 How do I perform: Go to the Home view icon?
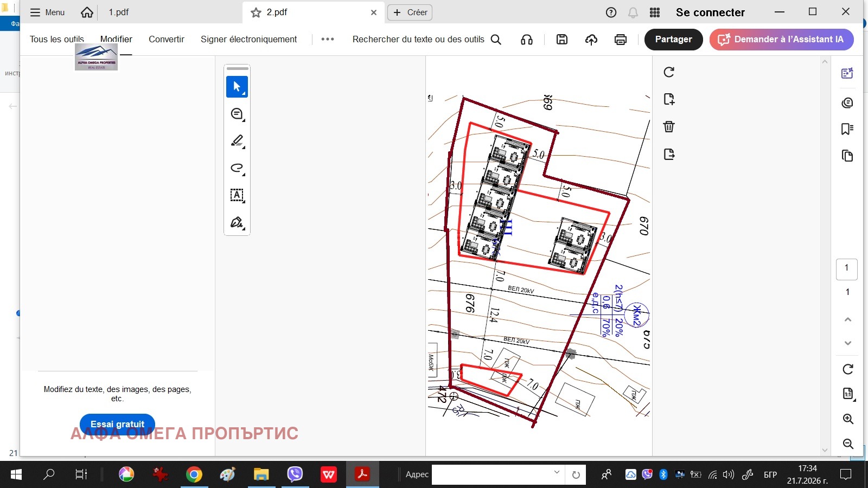87,12
